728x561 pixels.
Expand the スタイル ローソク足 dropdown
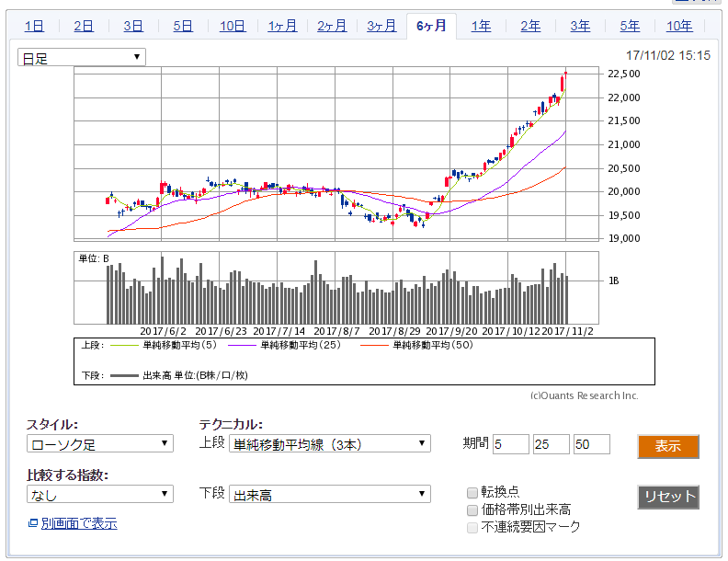coord(99,444)
